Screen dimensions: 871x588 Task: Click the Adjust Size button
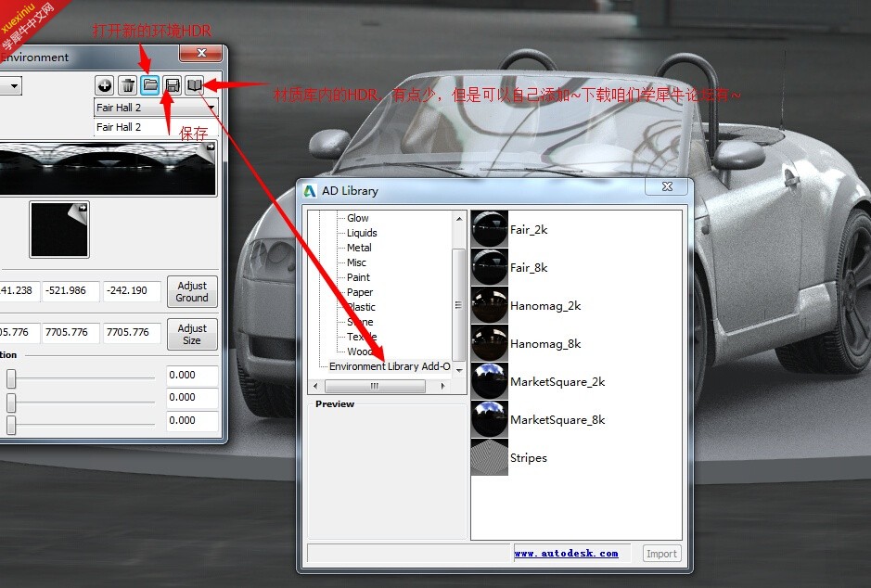coord(192,334)
